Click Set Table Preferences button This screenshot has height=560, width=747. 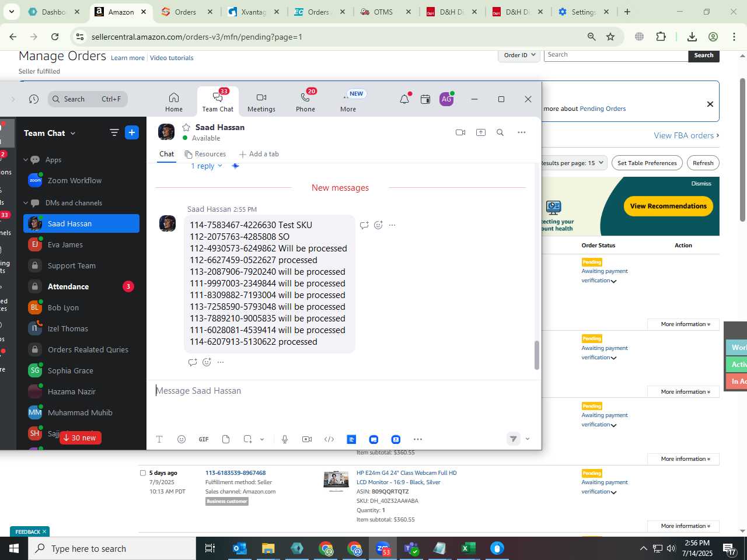coord(647,163)
